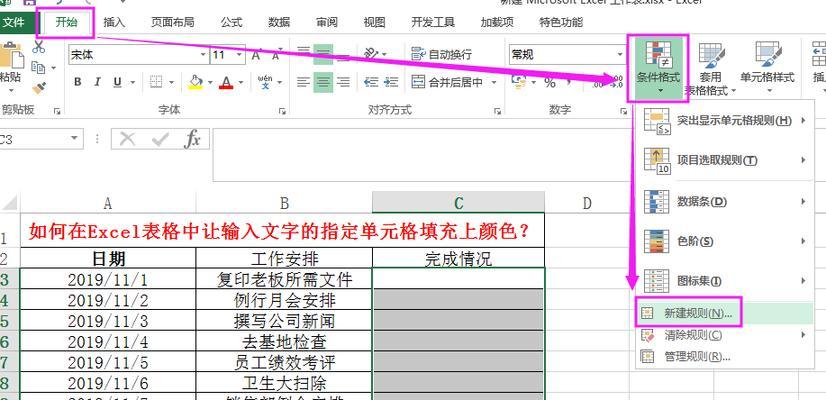Toggle align text right

point(343,82)
